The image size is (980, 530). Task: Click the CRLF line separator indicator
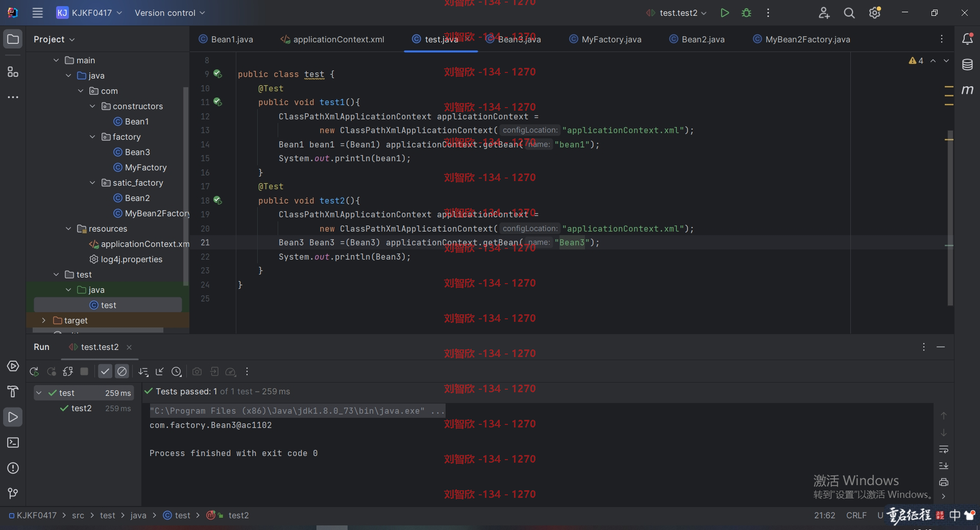click(856, 515)
